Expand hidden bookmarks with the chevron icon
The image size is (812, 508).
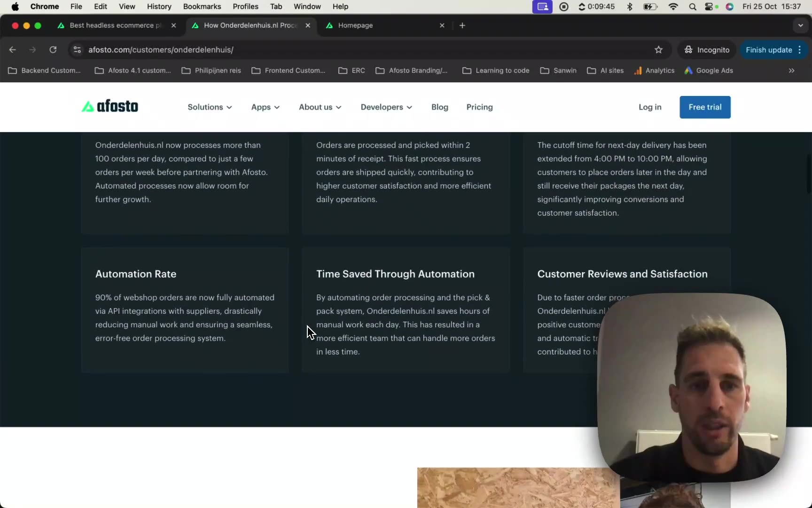[792, 71]
